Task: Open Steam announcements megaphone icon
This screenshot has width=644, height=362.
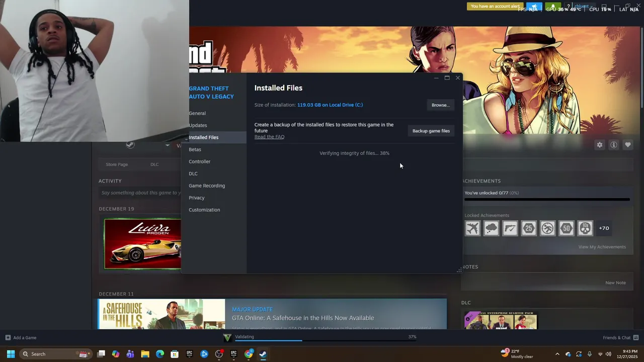Action: [x=534, y=7]
